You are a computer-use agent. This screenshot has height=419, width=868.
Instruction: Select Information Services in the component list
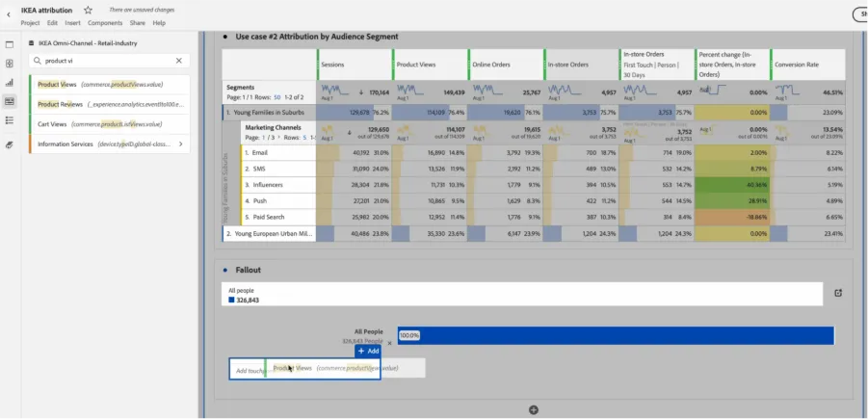point(110,144)
